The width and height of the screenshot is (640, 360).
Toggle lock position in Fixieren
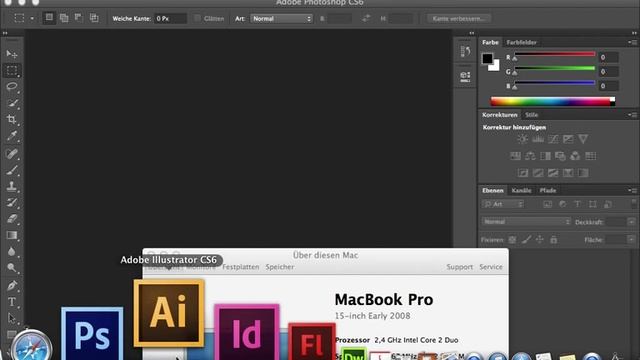click(540, 240)
